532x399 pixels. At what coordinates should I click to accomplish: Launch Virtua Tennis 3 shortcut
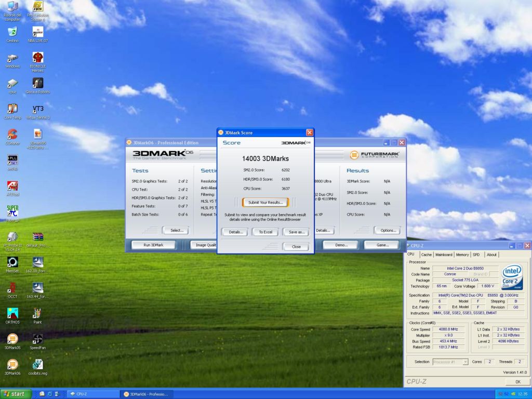point(37,112)
